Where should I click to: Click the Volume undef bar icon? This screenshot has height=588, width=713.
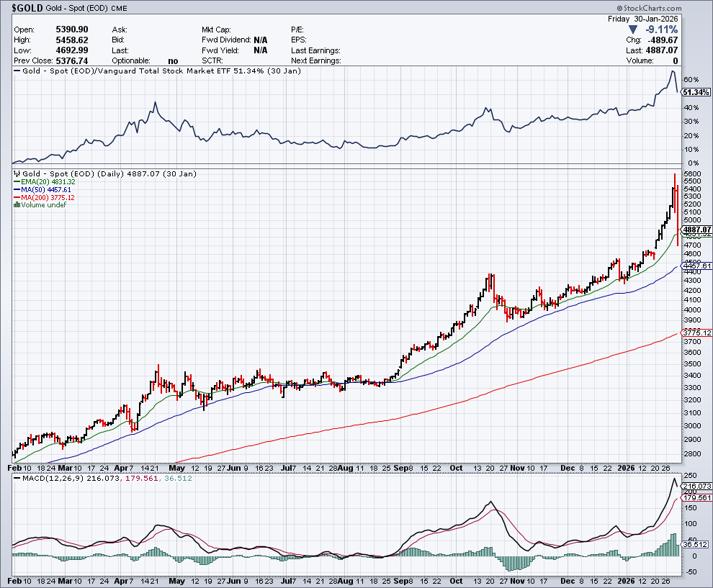click(17, 205)
